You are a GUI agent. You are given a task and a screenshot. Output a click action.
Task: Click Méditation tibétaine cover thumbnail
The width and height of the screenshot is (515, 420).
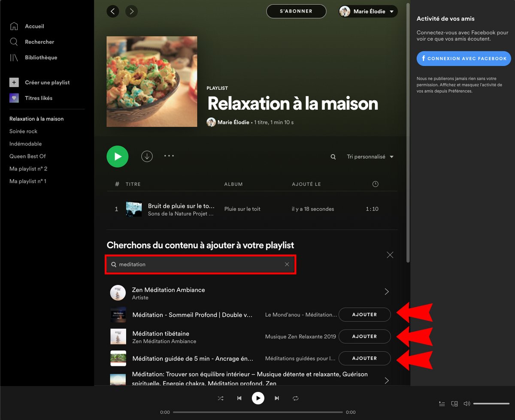pyautogui.click(x=118, y=337)
